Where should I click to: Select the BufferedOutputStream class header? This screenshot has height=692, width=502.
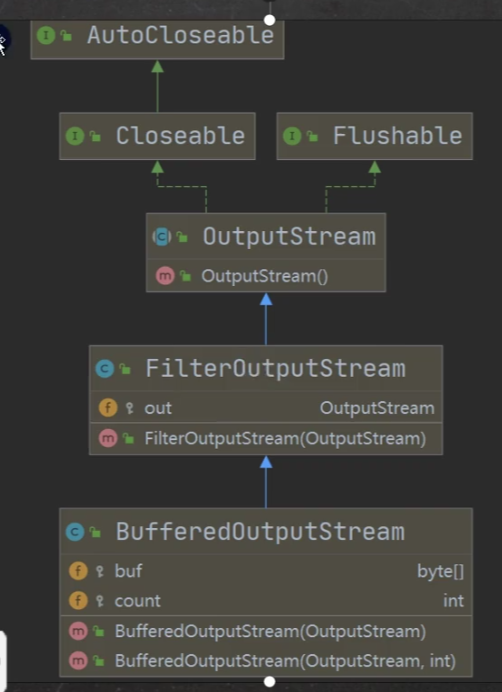click(x=266, y=531)
